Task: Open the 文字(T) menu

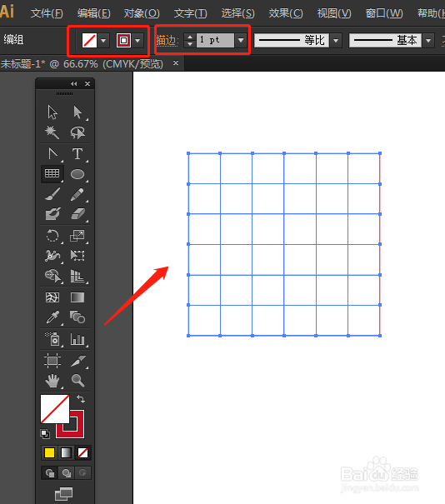Action: 190,13
